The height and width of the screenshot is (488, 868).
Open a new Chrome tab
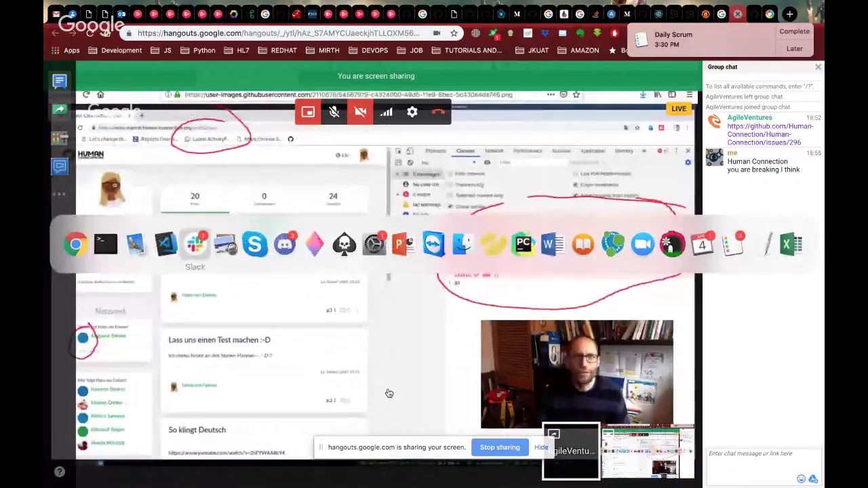789,14
